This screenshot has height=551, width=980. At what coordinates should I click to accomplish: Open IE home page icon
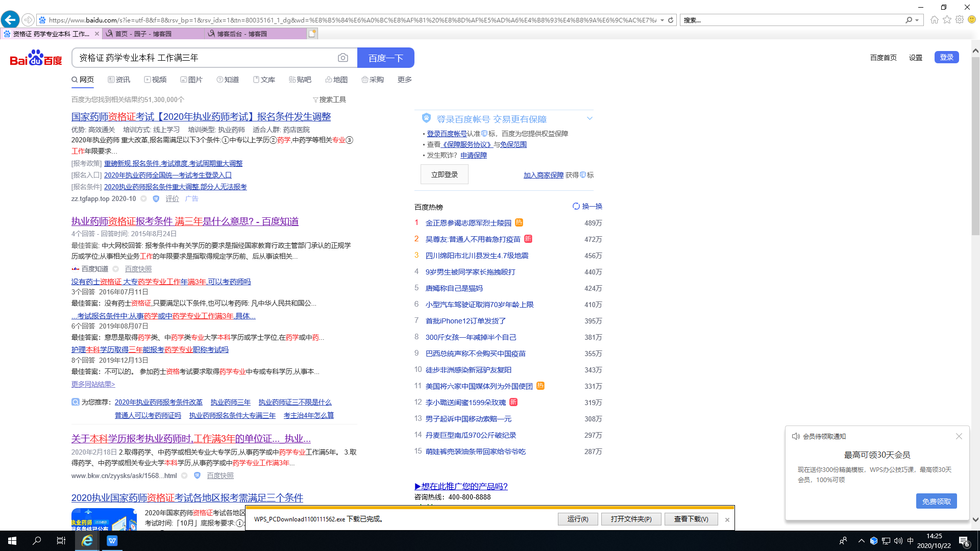pos(934,20)
